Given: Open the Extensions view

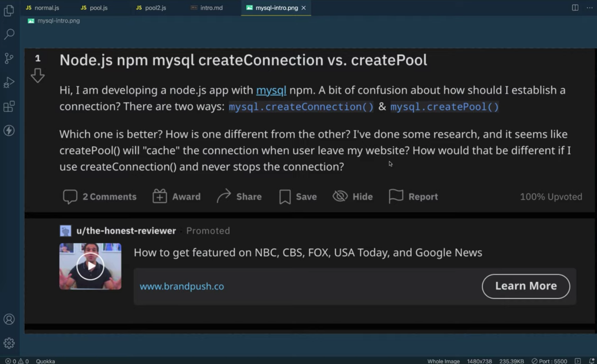Looking at the screenshot, I should coord(9,106).
